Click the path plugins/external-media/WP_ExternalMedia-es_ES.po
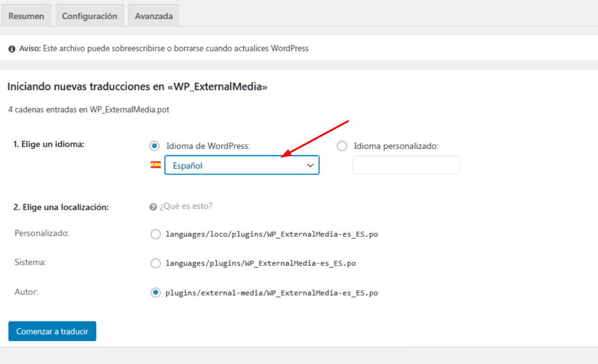This screenshot has width=598, height=364. (x=272, y=293)
